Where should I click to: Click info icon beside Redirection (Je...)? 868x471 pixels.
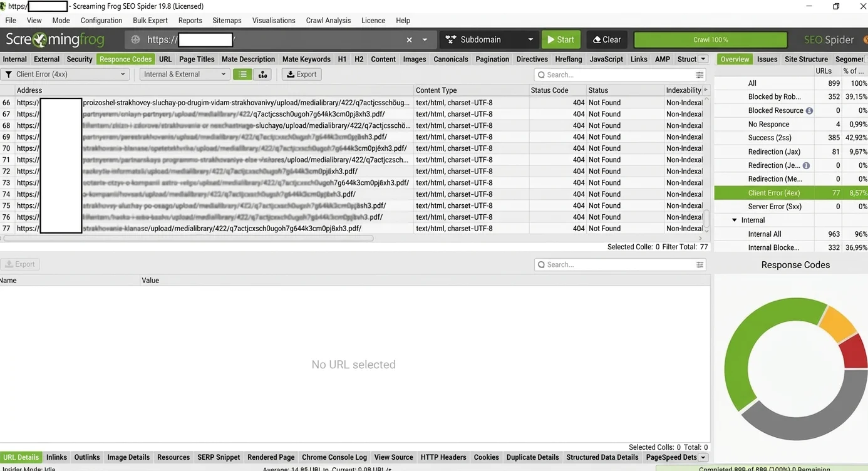click(806, 166)
